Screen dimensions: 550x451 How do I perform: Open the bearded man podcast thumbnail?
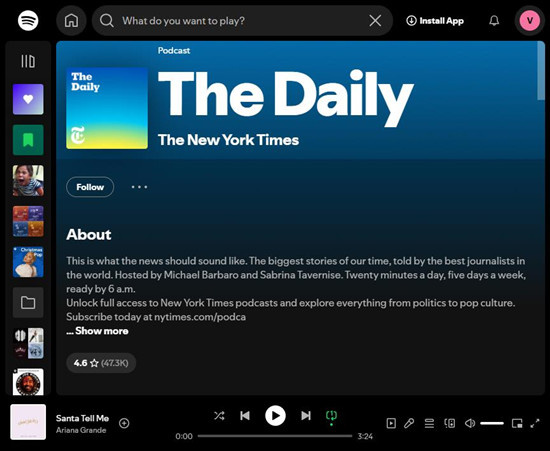pyautogui.click(x=28, y=382)
